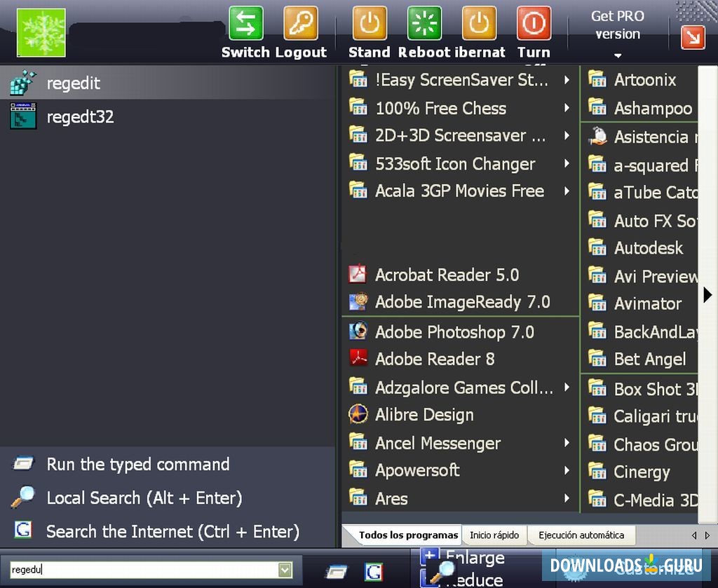Viewport: 718px width, 588px height.
Task: Open the Get PRO version dropdown
Action: (x=618, y=56)
